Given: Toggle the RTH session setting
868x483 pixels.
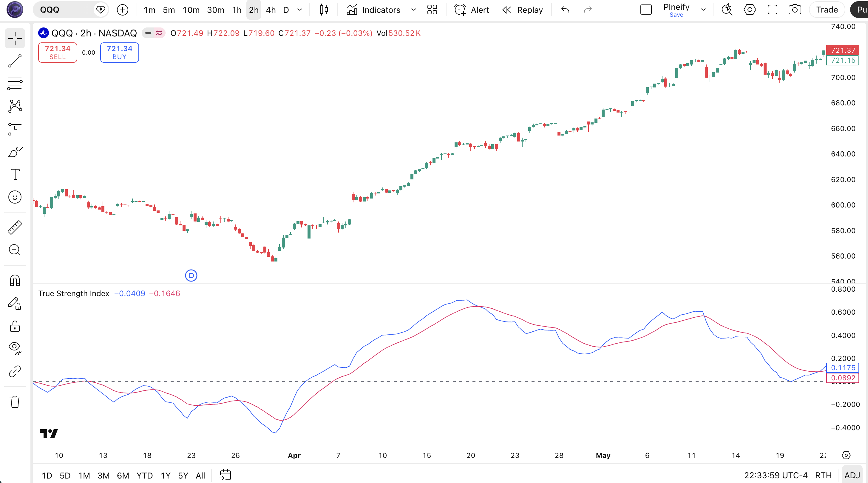Looking at the screenshot, I should pos(823,475).
